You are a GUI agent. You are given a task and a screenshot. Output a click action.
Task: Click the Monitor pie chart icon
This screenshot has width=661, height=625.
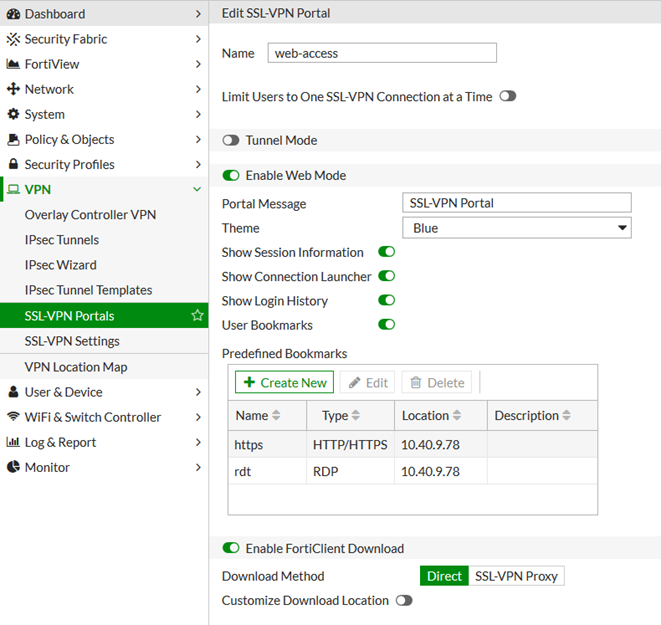coord(13,467)
